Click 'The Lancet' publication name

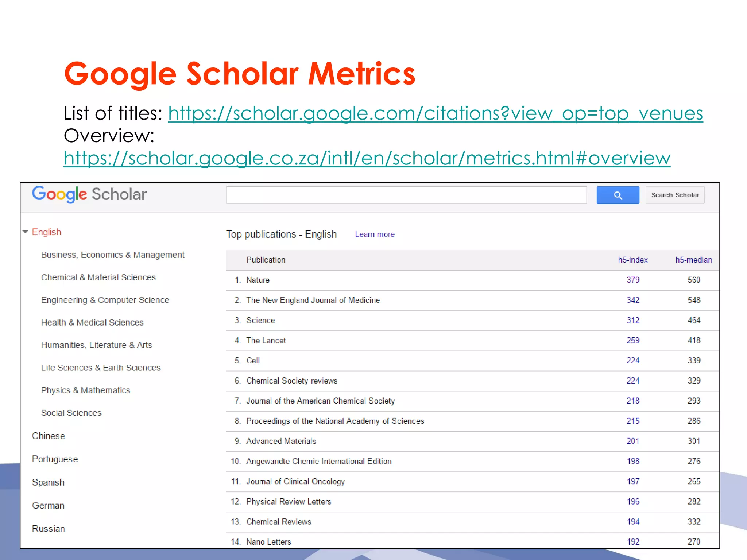(266, 341)
